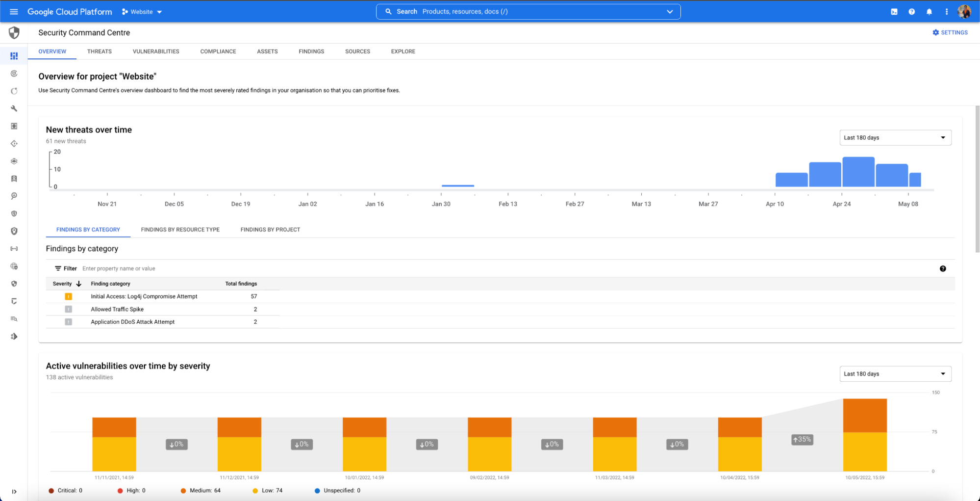Open the list search sidebar icon
This screenshot has width=980, height=501.
tap(14, 319)
